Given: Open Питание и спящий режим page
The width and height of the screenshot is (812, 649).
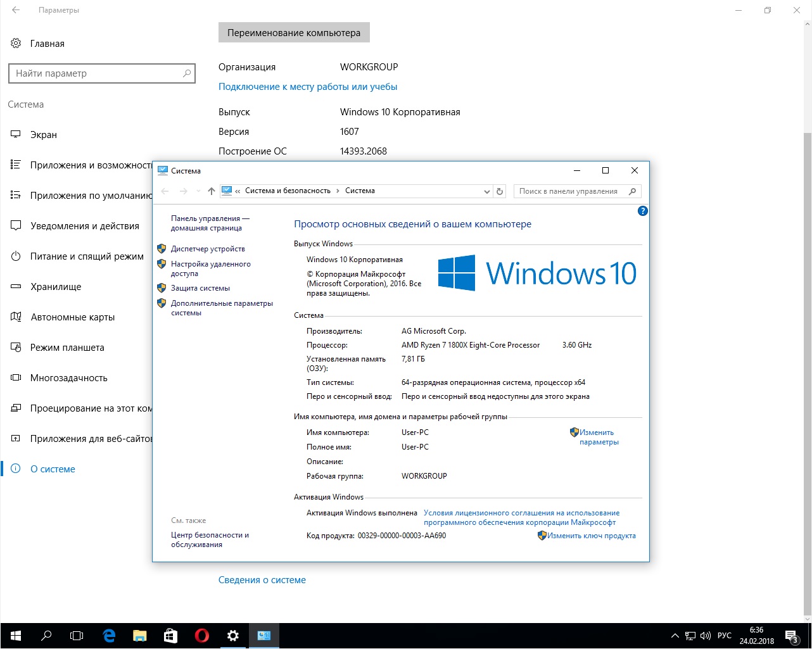Looking at the screenshot, I should (77, 256).
